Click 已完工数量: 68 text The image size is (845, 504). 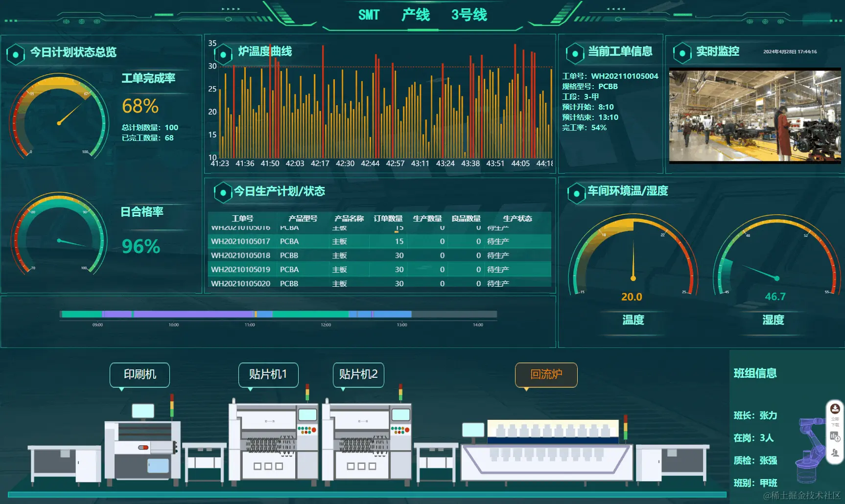pyautogui.click(x=147, y=137)
